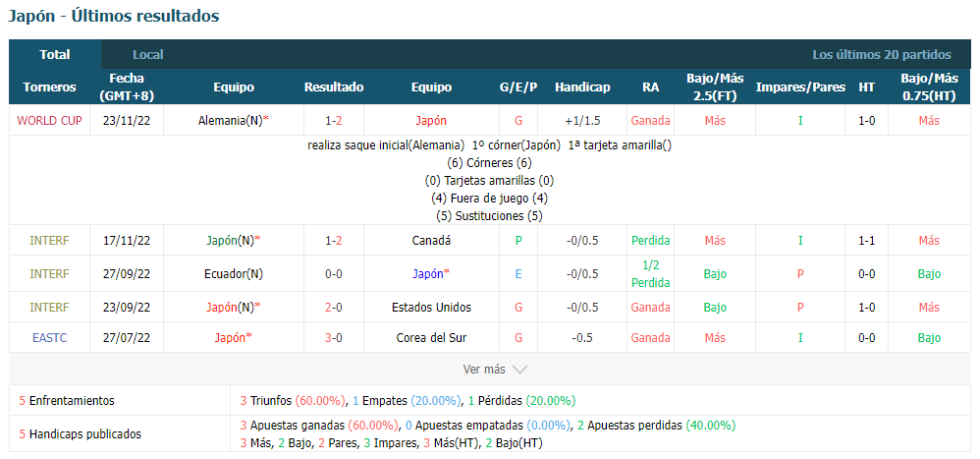Switch to the Total tab

click(x=55, y=54)
